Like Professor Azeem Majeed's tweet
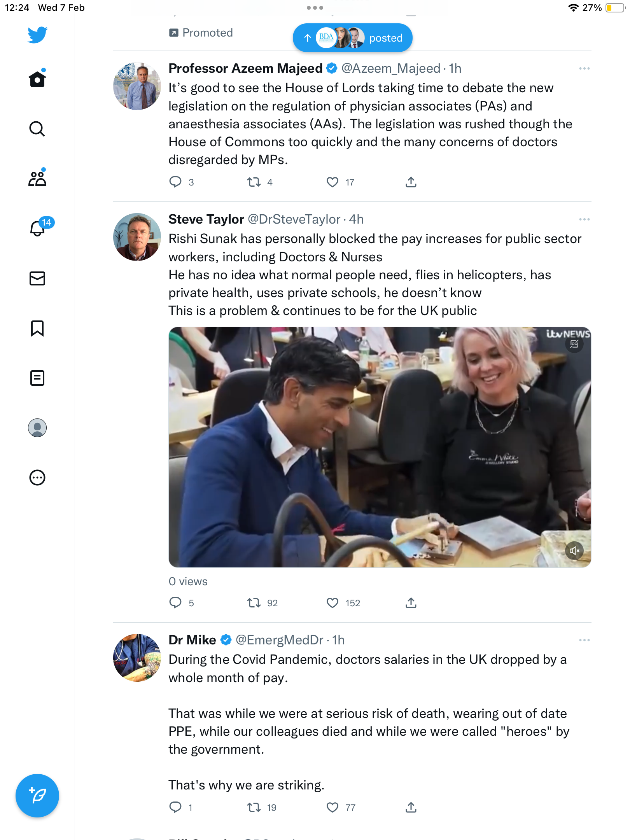630x840 pixels. click(x=332, y=182)
